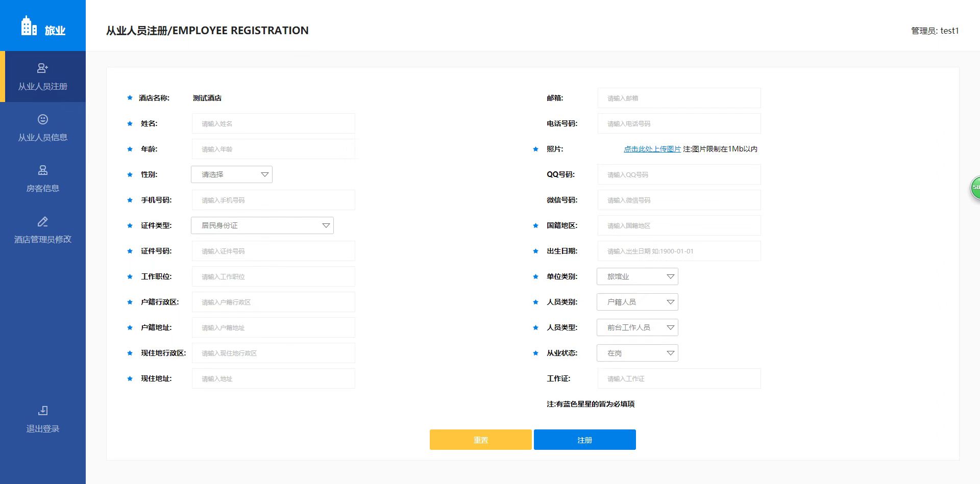Click the 手机号码 input field
This screenshot has width=980, height=484.
274,200
